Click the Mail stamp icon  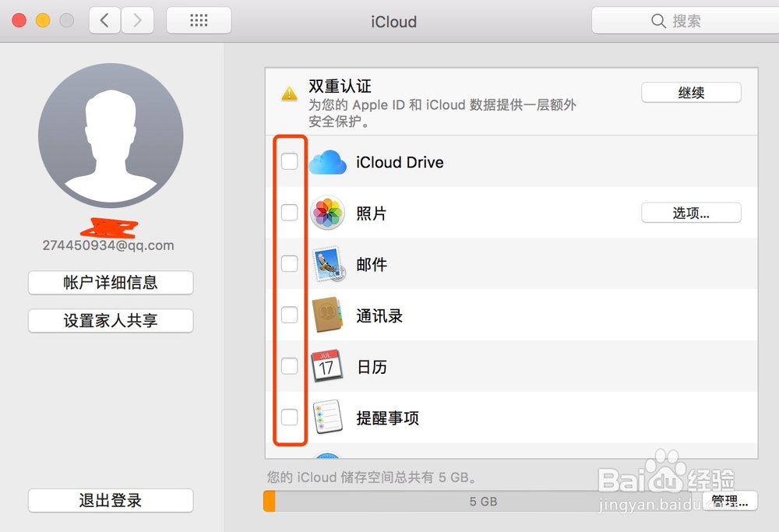tap(329, 264)
